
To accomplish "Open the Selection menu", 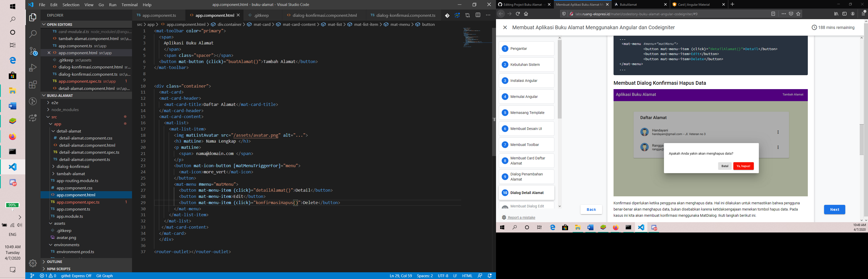I will [x=71, y=5].
